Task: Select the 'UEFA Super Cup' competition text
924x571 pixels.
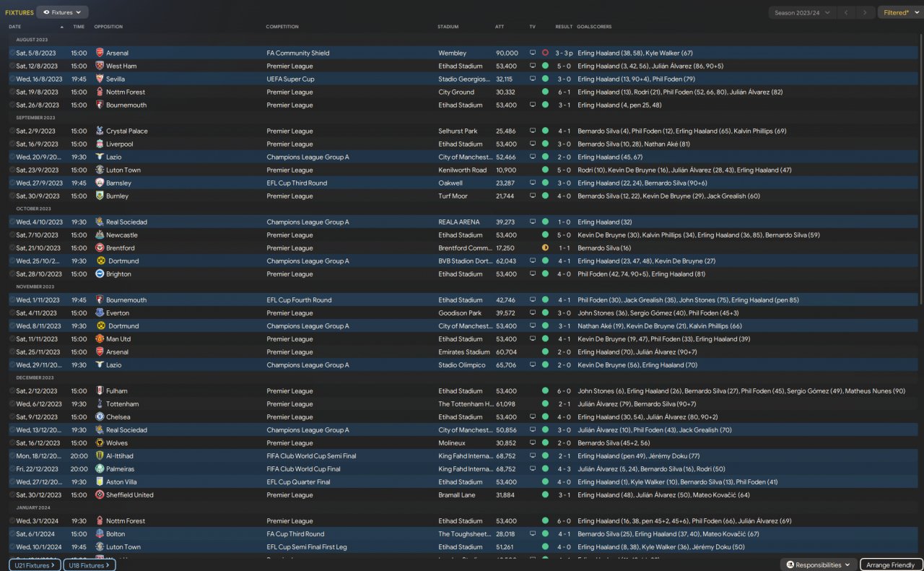Action: tap(290, 79)
